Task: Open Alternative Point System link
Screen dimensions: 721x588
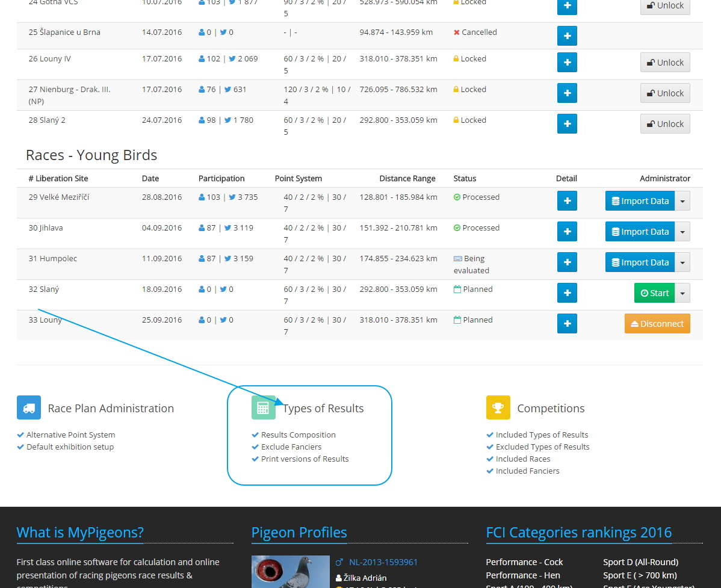Action: [x=70, y=435]
